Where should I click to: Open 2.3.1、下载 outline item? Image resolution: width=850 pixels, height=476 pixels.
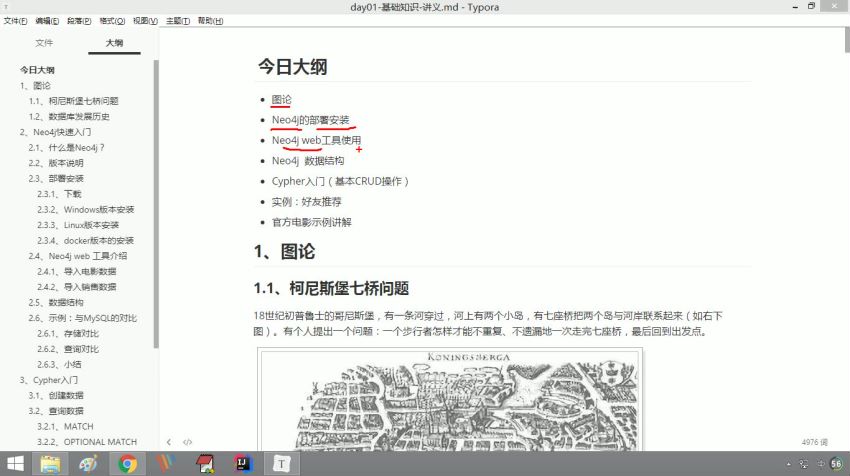[59, 194]
